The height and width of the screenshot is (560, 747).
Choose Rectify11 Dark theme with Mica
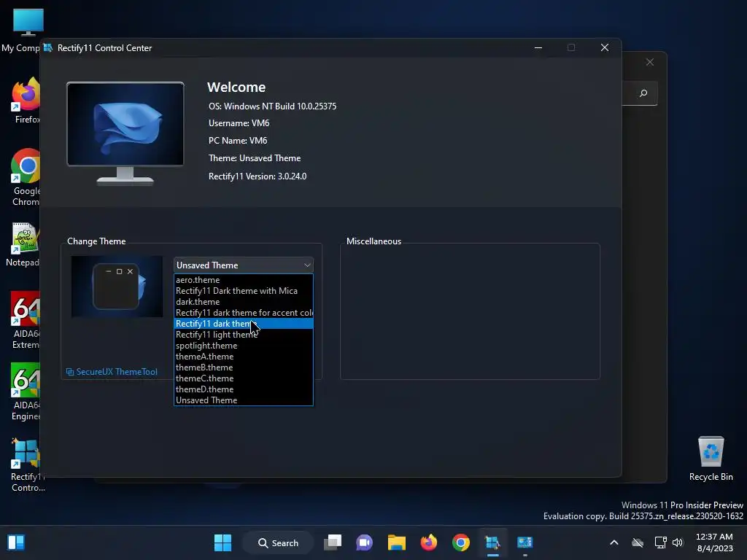click(x=244, y=291)
